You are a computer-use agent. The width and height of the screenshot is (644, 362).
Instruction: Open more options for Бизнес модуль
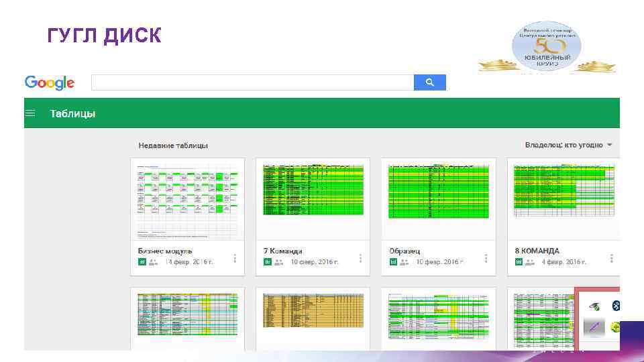point(235,258)
